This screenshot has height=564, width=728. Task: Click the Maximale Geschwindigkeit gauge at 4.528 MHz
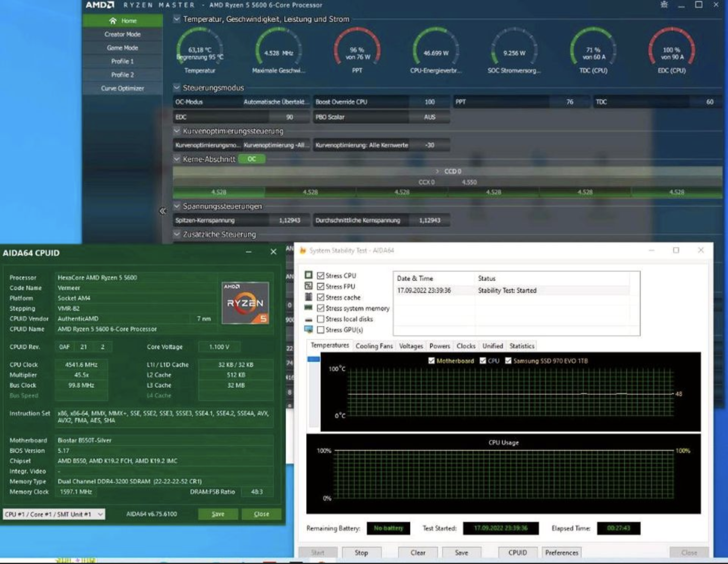pyautogui.click(x=279, y=51)
